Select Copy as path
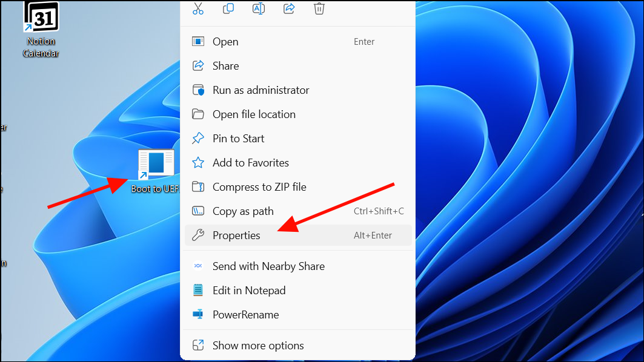644x362 pixels. [x=242, y=211]
